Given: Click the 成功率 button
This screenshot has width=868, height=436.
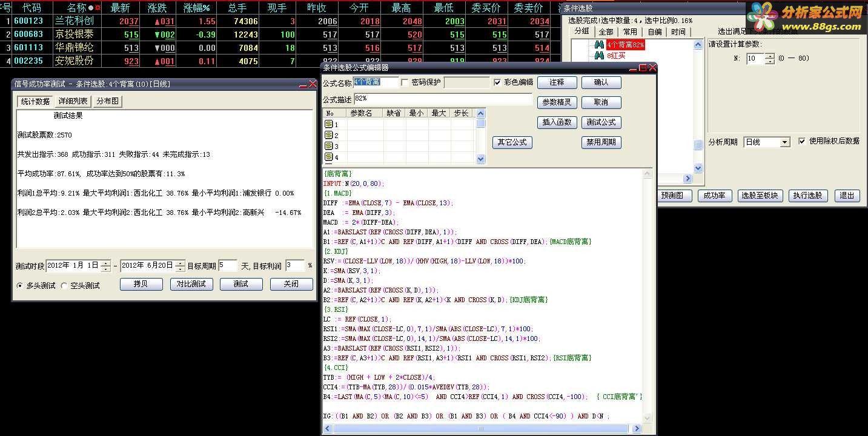Looking at the screenshot, I should [x=715, y=196].
